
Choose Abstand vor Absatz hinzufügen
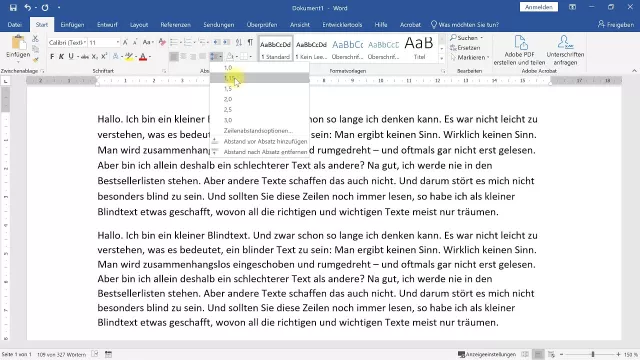260,141
